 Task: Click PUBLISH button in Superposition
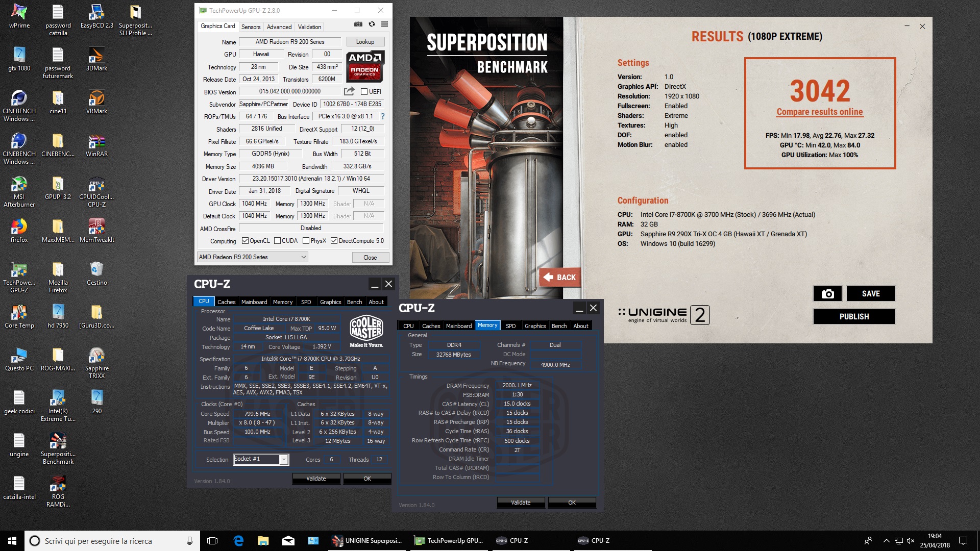[854, 316]
